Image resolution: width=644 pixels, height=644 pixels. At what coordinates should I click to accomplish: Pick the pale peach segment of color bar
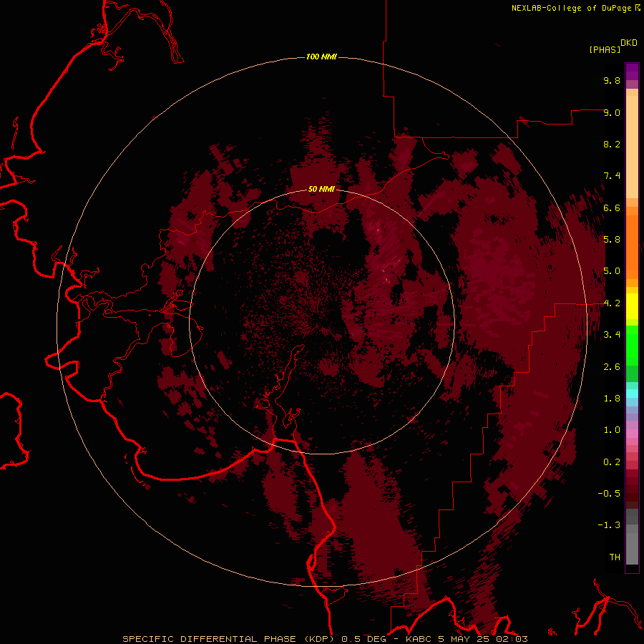pyautogui.click(x=632, y=147)
